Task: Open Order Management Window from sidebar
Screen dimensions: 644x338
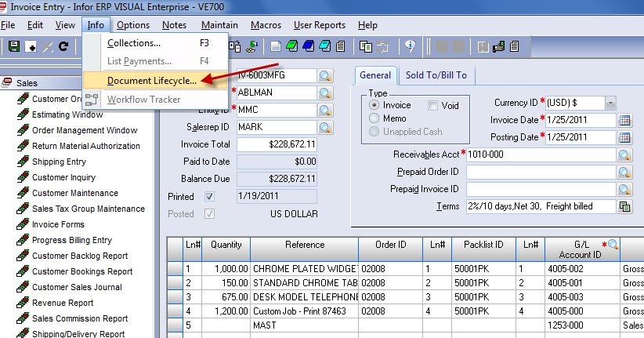Action: click(85, 130)
